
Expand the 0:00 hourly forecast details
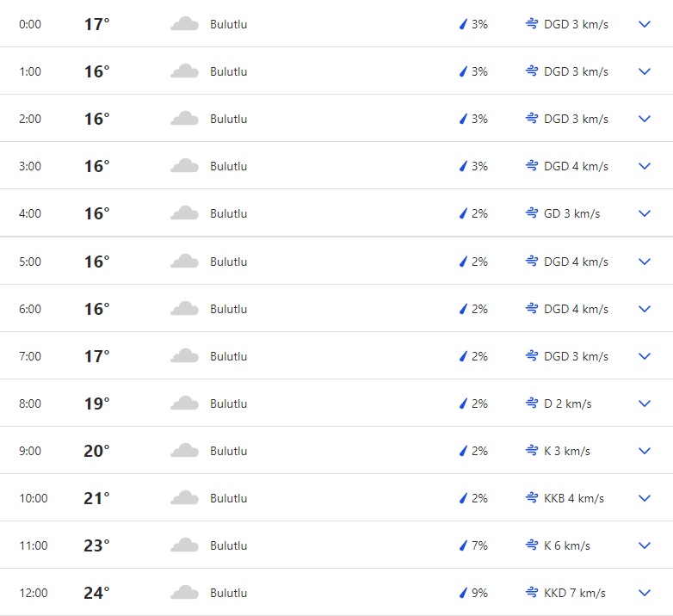coord(645,24)
